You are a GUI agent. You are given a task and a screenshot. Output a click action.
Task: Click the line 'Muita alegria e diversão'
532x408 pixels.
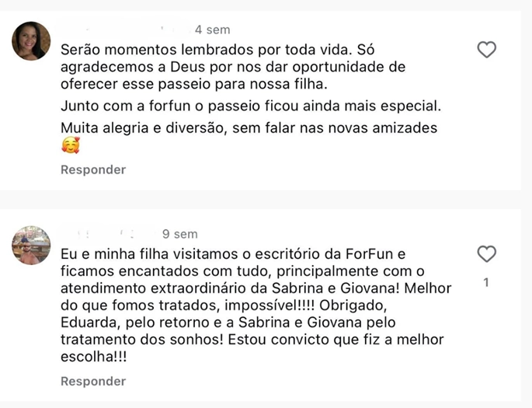249,127
